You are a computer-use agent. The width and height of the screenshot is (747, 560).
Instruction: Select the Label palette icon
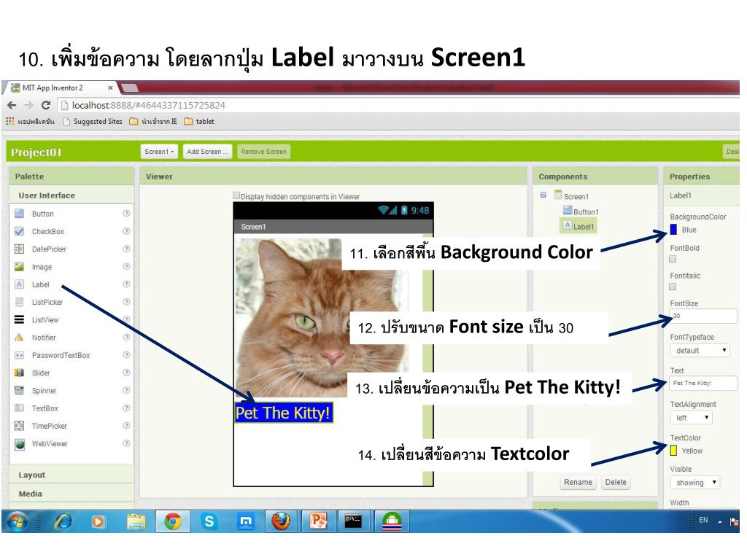click(x=19, y=284)
